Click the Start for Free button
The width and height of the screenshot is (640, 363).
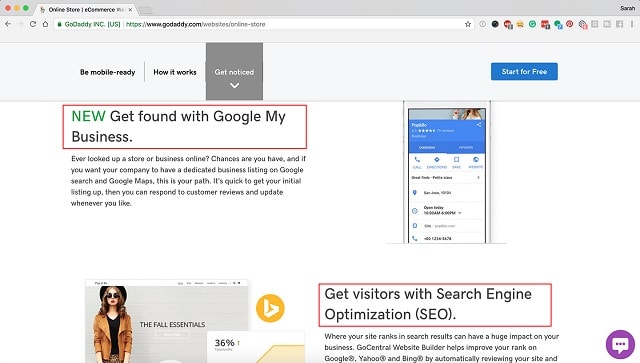tap(524, 71)
